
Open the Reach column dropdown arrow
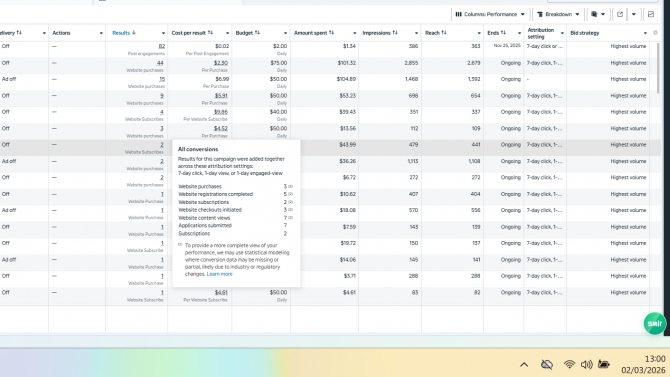click(479, 33)
